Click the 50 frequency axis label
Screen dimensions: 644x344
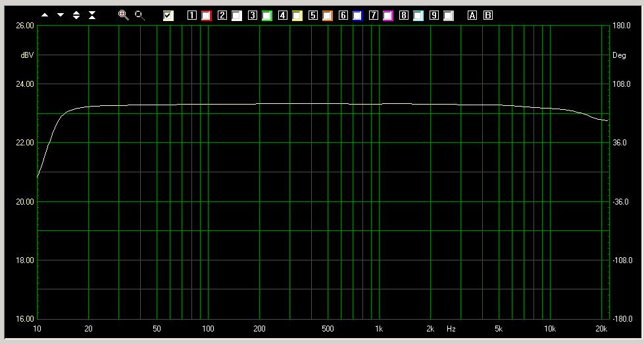[157, 329]
